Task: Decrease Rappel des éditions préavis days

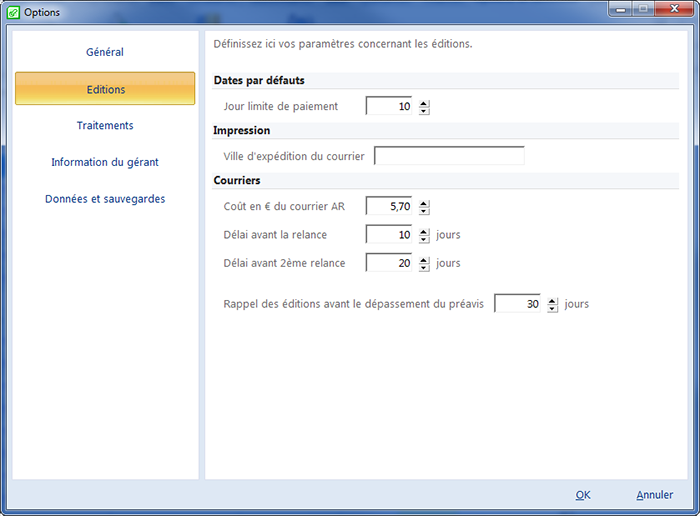Action: click(552, 308)
